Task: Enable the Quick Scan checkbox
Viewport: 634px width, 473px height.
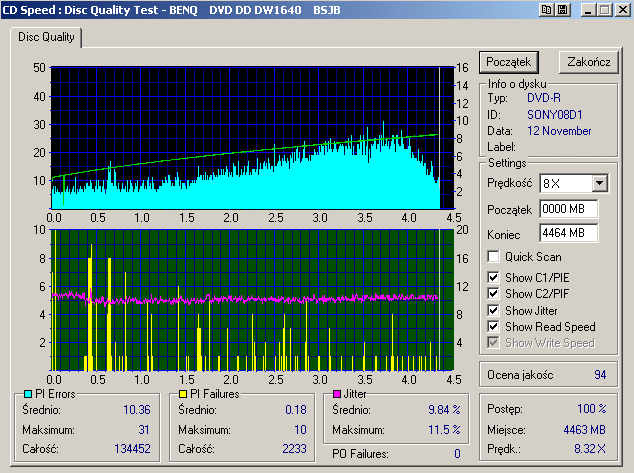Action: (493, 257)
